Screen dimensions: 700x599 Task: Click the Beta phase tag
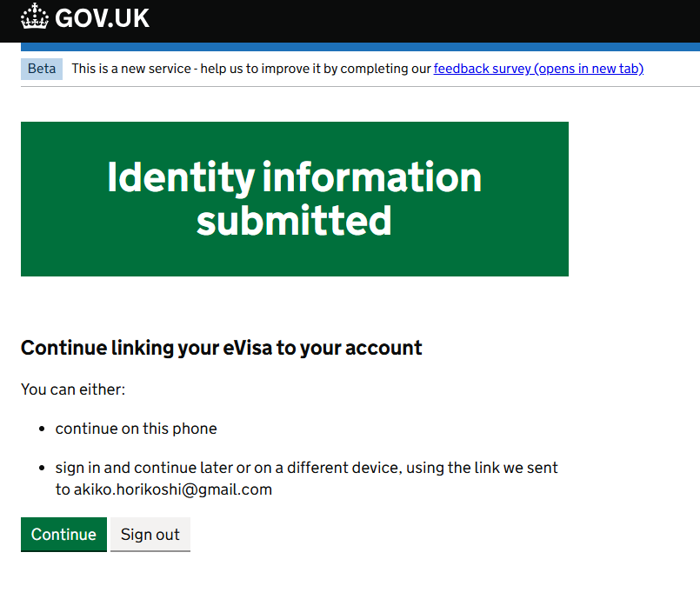[42, 69]
